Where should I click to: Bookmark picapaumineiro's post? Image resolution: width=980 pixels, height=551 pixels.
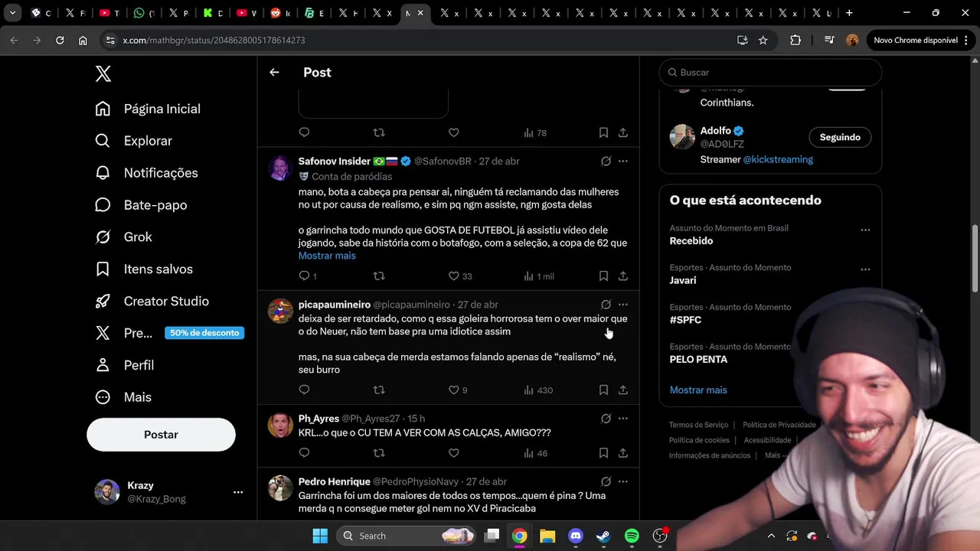pos(603,390)
